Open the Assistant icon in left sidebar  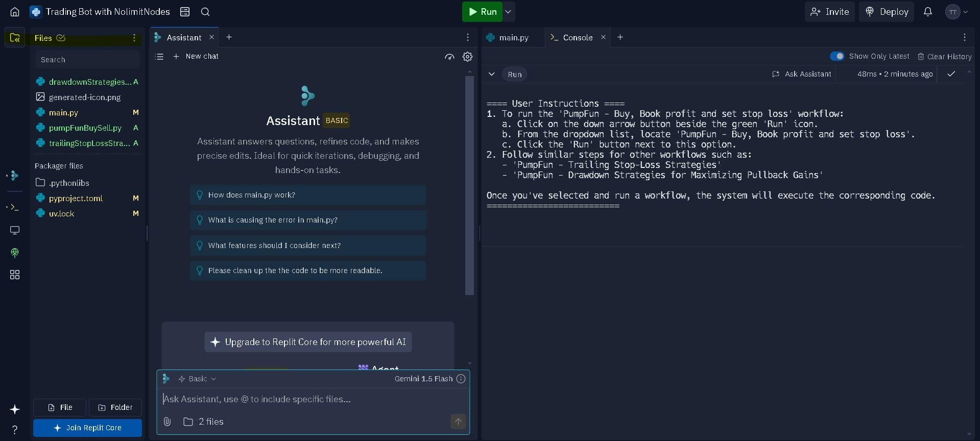[x=15, y=176]
